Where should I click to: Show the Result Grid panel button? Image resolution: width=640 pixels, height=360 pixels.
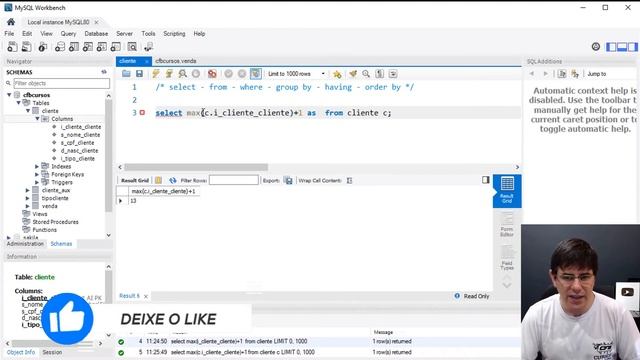pos(507,191)
